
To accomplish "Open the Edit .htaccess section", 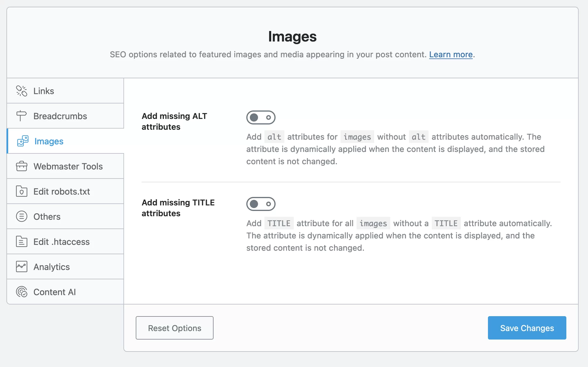I will point(61,242).
